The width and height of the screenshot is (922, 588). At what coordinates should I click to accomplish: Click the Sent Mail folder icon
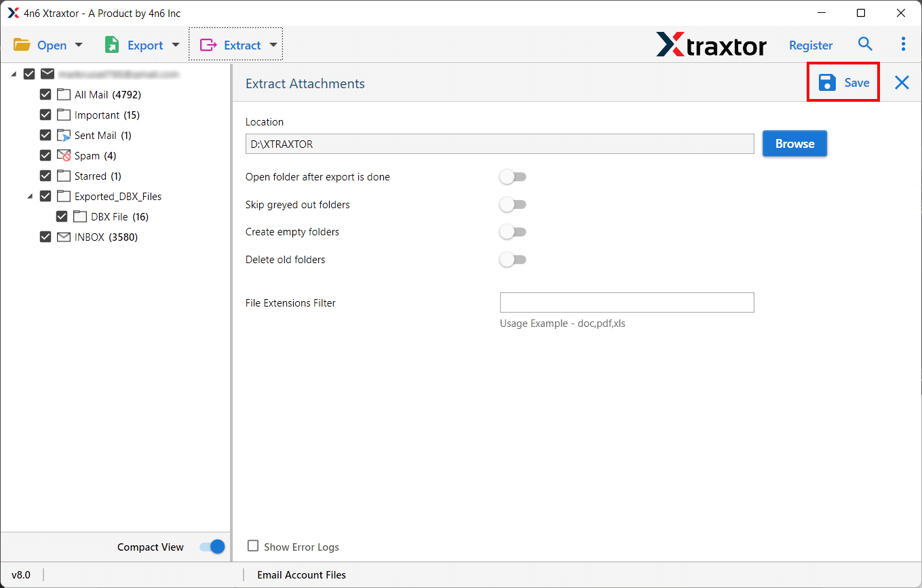[x=64, y=136]
